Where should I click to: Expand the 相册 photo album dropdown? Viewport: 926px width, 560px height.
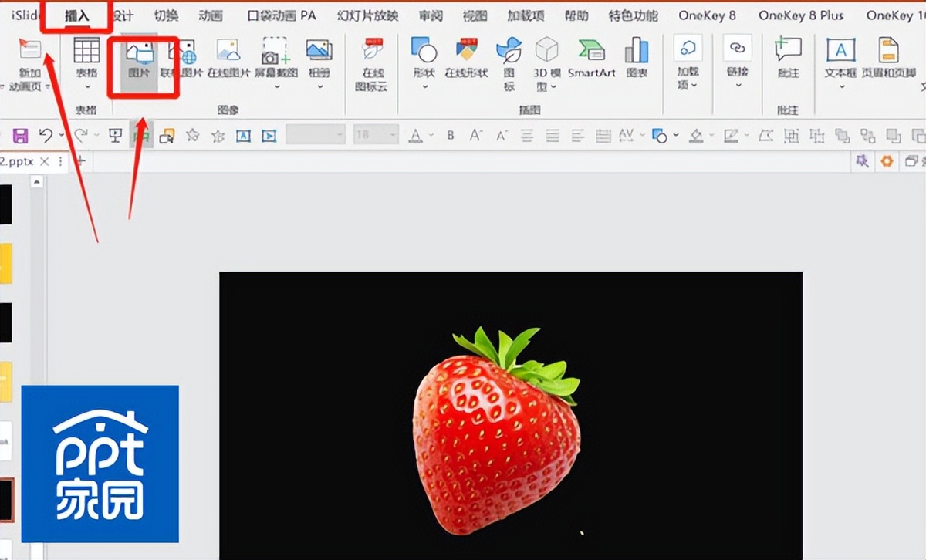tap(319, 86)
